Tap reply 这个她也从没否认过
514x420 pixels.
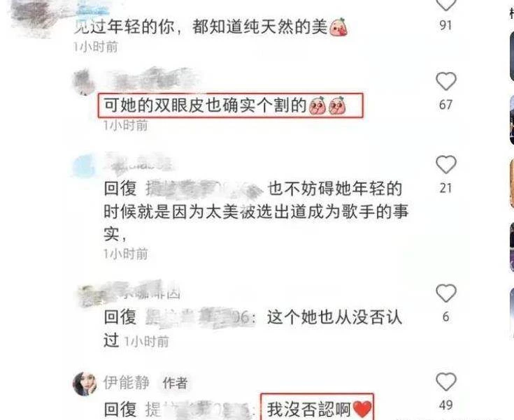252,328
